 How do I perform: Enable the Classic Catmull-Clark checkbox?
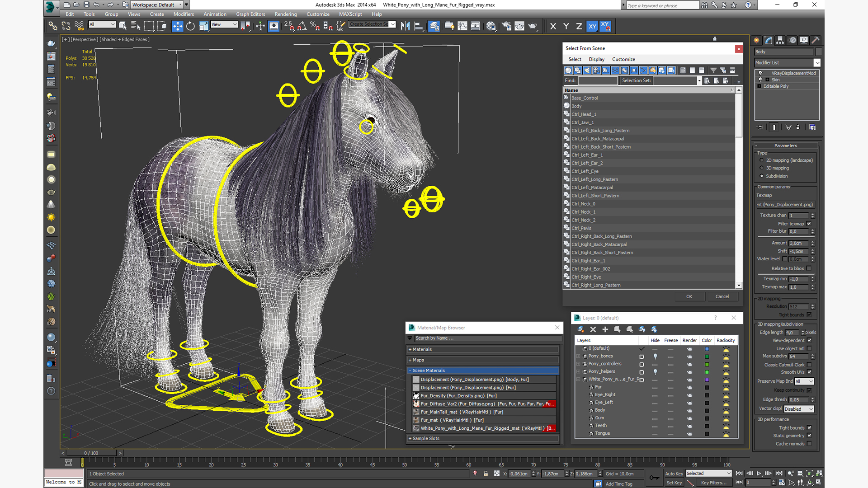pos(809,365)
